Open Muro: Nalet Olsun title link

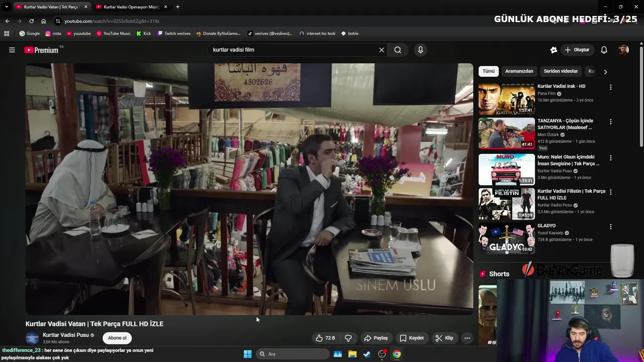point(569,160)
